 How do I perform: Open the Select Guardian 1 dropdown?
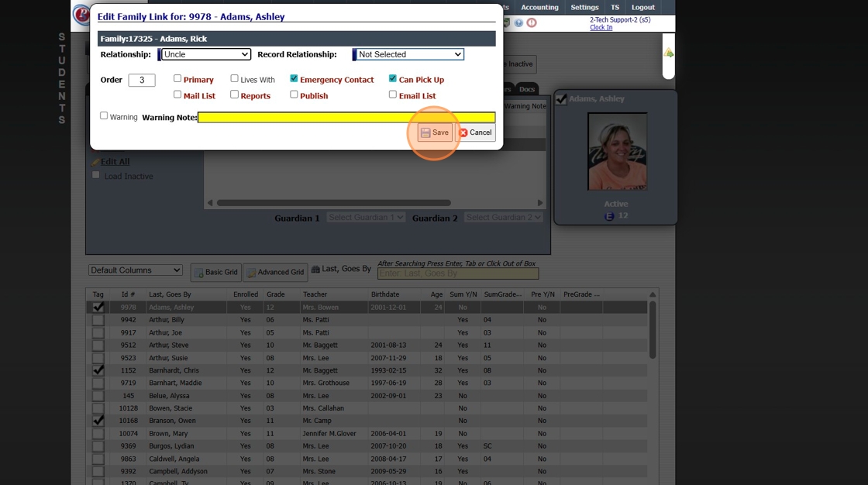(x=366, y=218)
